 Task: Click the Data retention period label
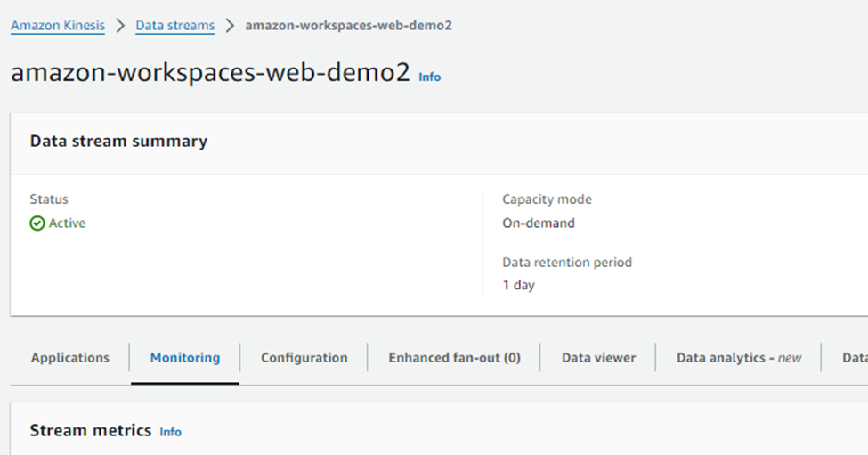tap(567, 262)
